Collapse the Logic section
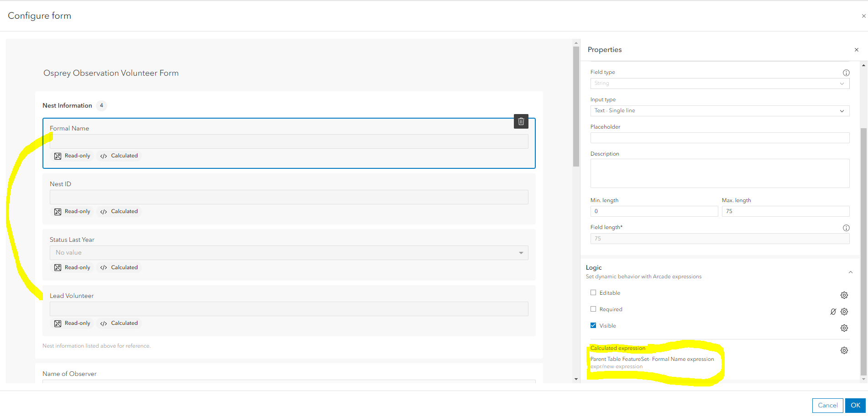Image resolution: width=868 pixels, height=417 pixels. tap(850, 272)
